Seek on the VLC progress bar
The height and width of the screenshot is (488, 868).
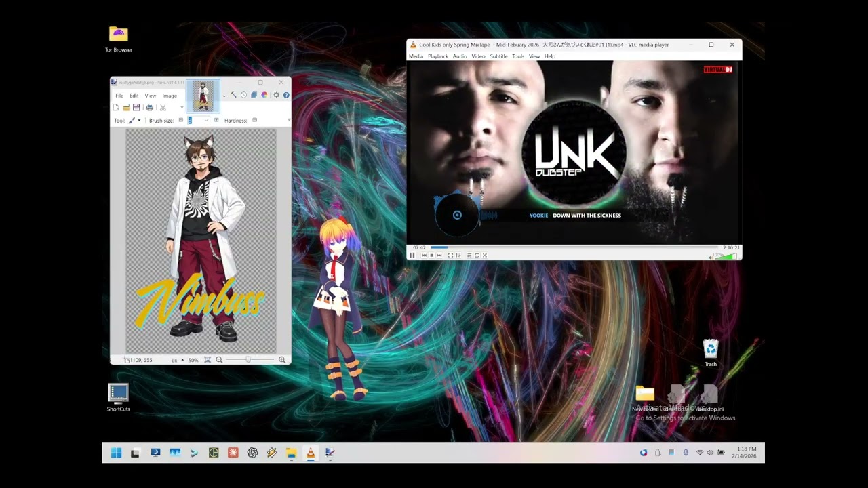point(574,247)
